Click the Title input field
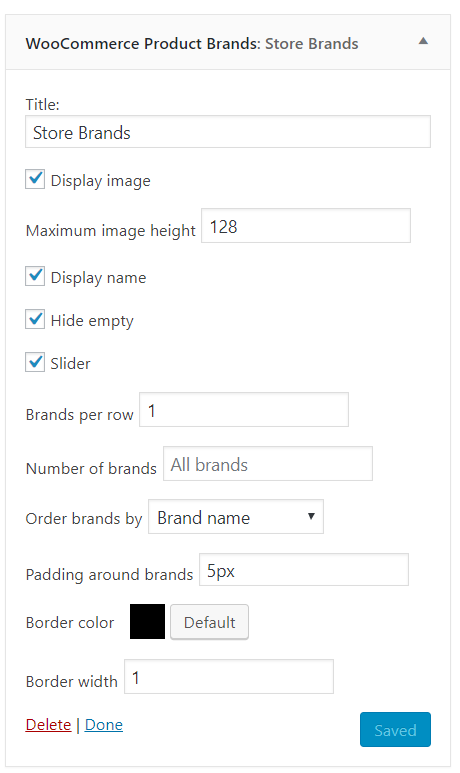 coord(228,132)
